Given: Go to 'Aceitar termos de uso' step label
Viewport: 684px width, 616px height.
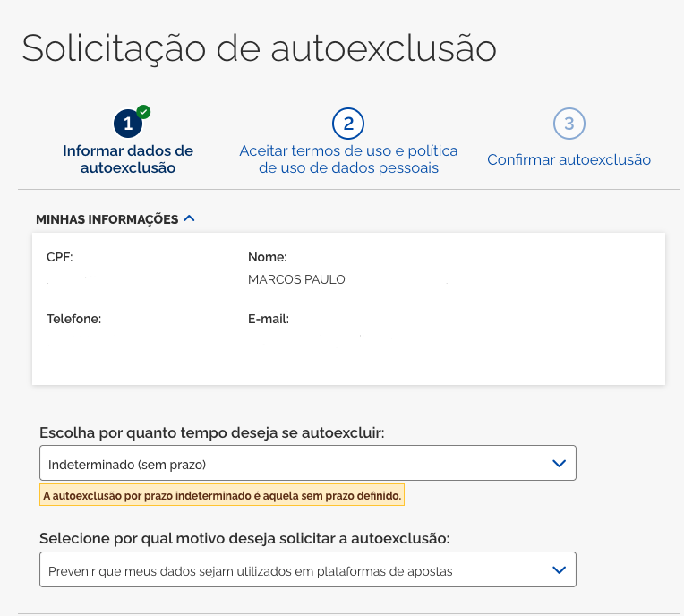Looking at the screenshot, I should (x=348, y=159).
